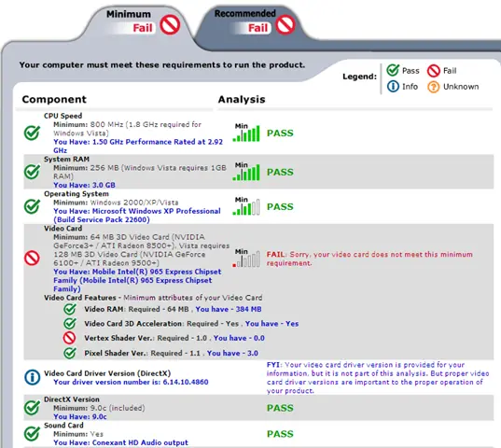Click the System RAM pass checkmark icon
This screenshot has height=448, width=501.
point(32,172)
